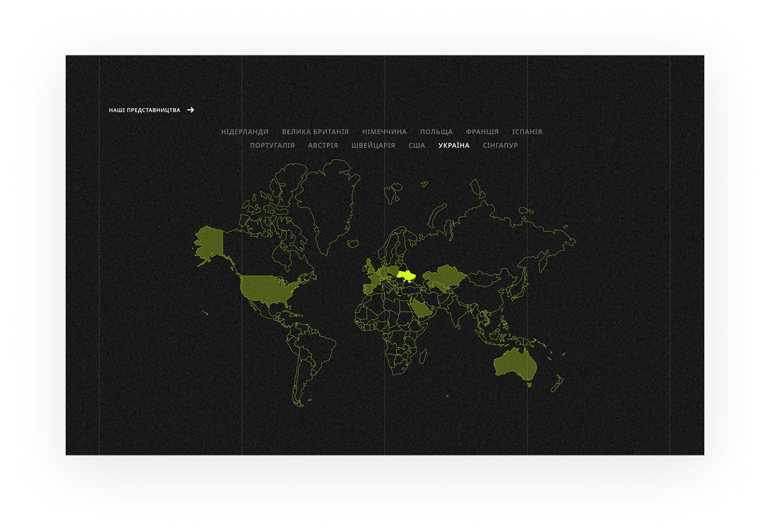Screen dimensions: 770x532
Task: Select the Нідерланди country tab
Action: tap(245, 132)
